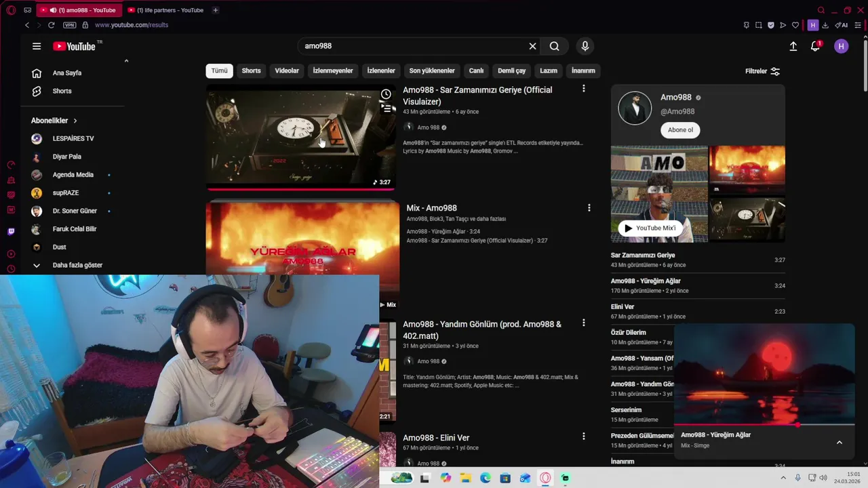The width and height of the screenshot is (868, 488).
Task: Open the H account avatar on YouTube
Action: coord(842,46)
